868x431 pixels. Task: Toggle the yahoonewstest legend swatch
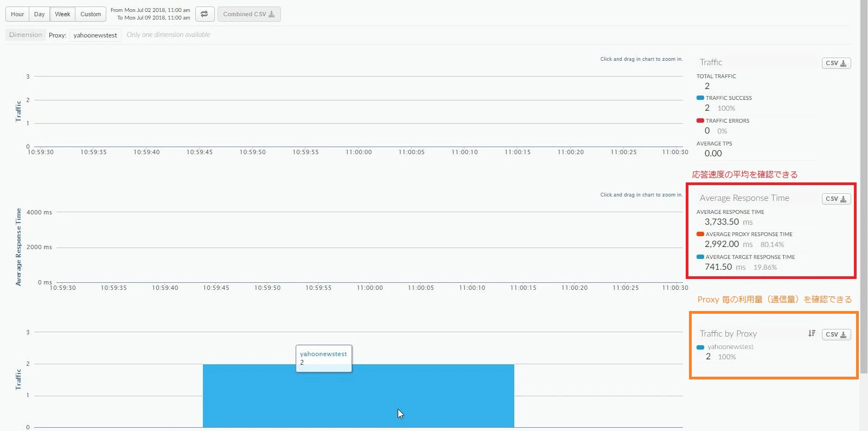click(x=700, y=347)
